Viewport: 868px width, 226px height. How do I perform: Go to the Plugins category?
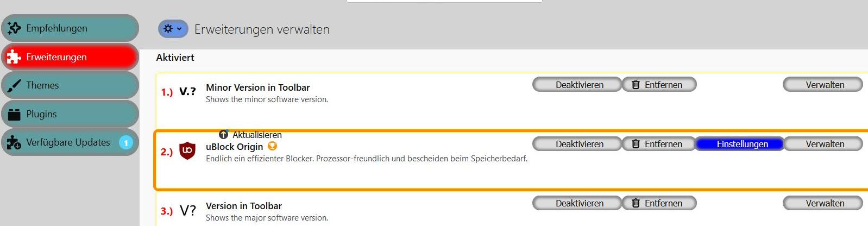tap(70, 114)
